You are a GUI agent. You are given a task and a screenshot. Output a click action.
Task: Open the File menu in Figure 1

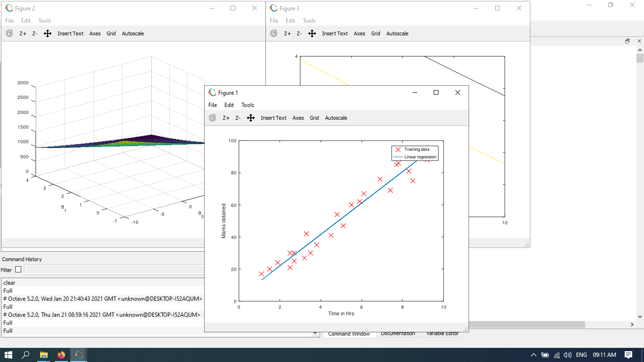tap(212, 105)
